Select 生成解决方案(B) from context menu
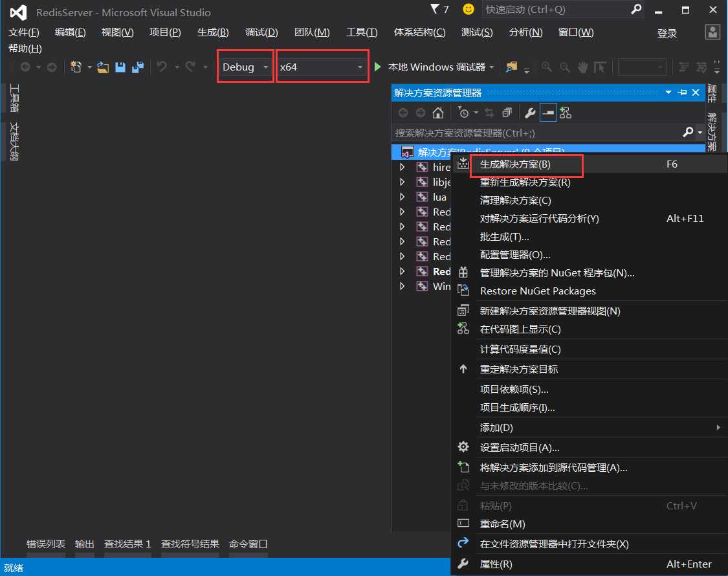 click(x=590, y=164)
